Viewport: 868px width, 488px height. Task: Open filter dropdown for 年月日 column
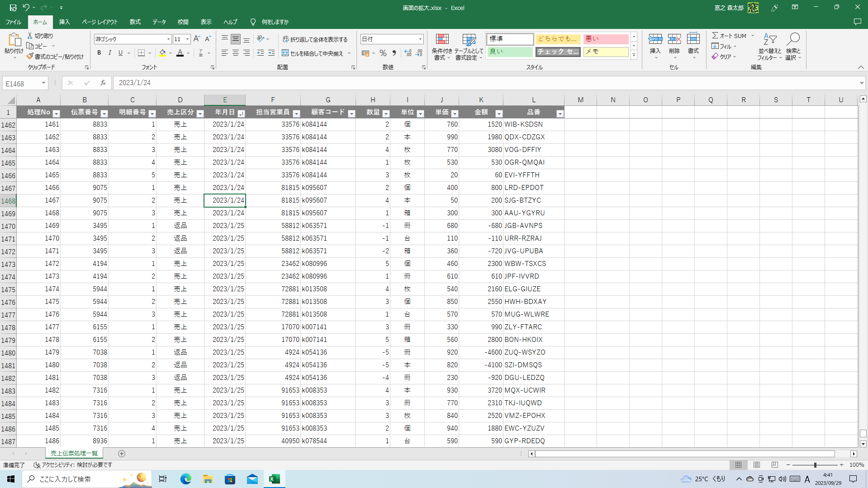tap(241, 114)
